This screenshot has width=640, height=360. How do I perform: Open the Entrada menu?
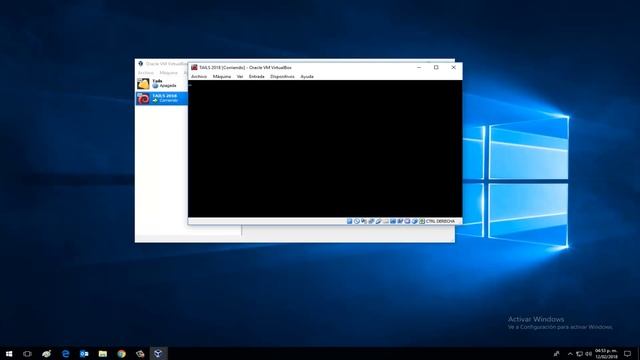(256, 76)
